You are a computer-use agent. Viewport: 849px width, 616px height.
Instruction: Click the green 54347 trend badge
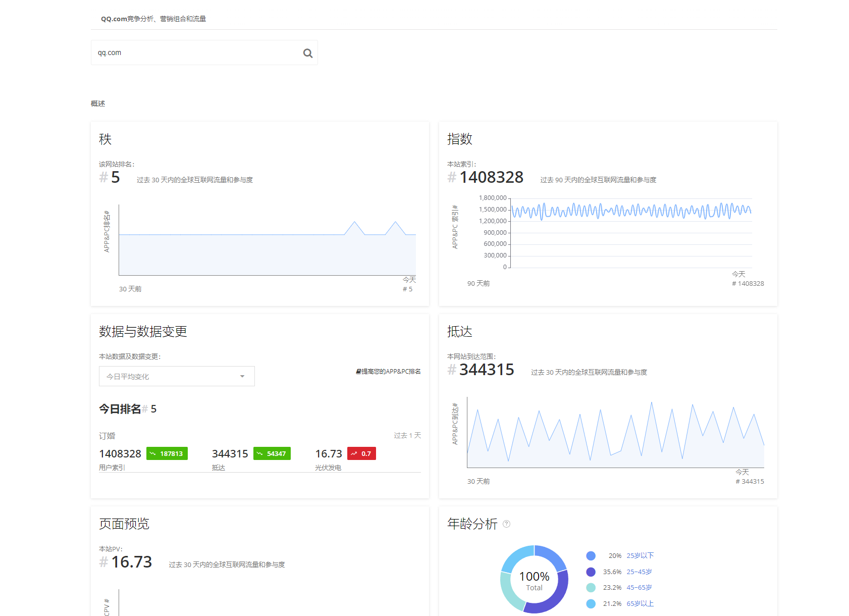pos(272,453)
